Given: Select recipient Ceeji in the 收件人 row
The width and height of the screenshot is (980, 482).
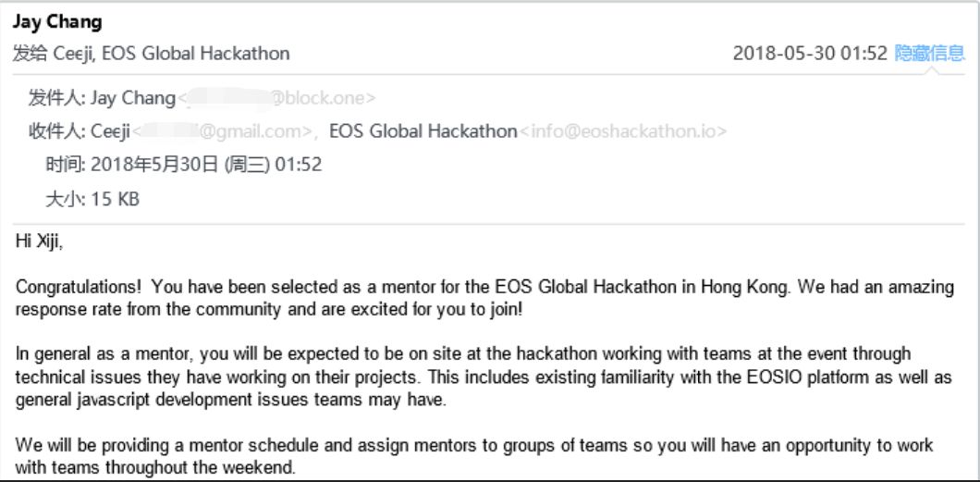Looking at the screenshot, I should pos(111,131).
